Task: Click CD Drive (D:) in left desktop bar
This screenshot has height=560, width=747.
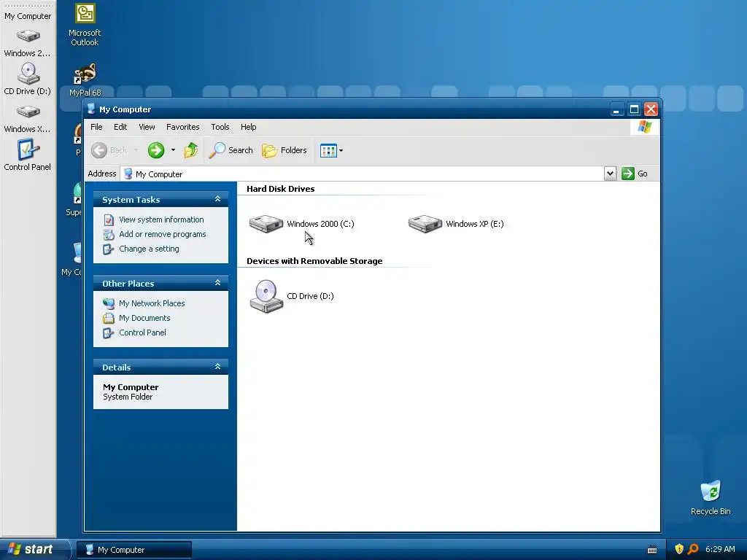Action: (28, 79)
